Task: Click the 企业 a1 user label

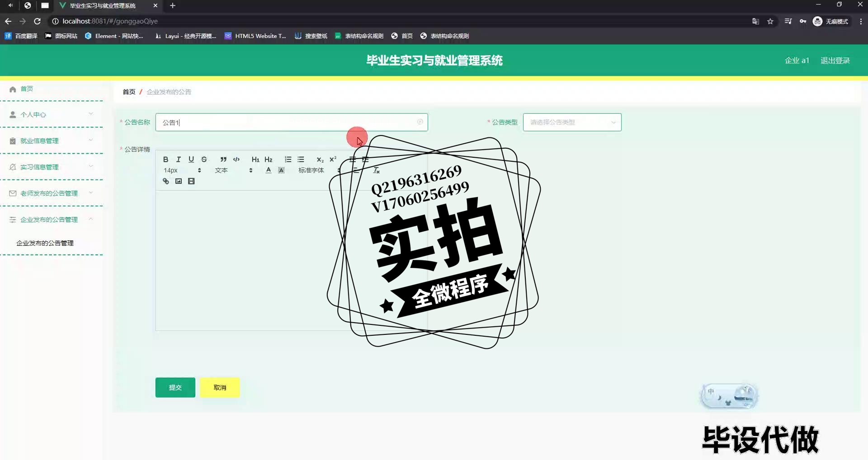Action: coord(797,60)
